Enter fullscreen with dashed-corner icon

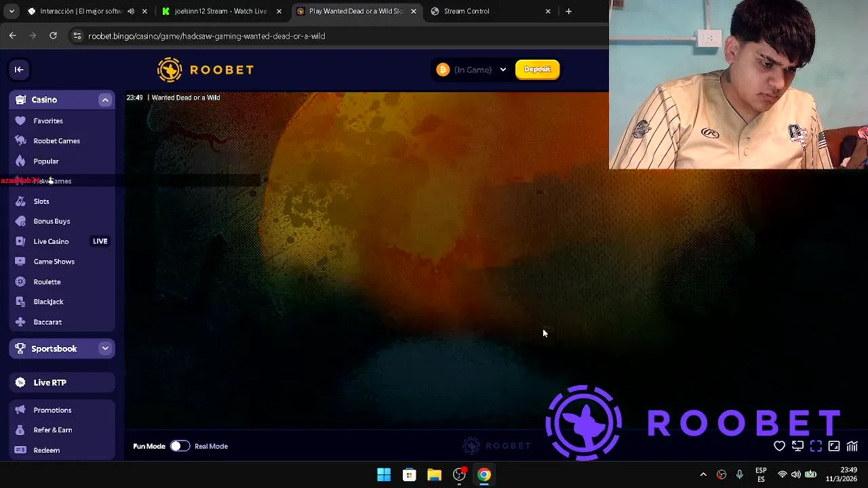[816, 446]
